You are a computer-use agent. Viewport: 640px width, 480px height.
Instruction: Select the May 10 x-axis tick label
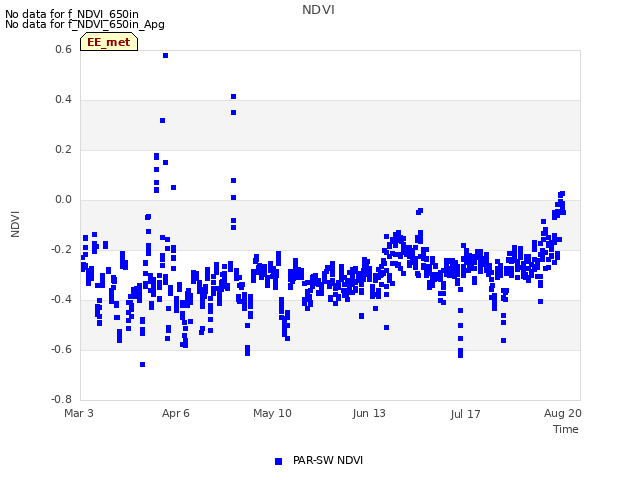coord(272,413)
